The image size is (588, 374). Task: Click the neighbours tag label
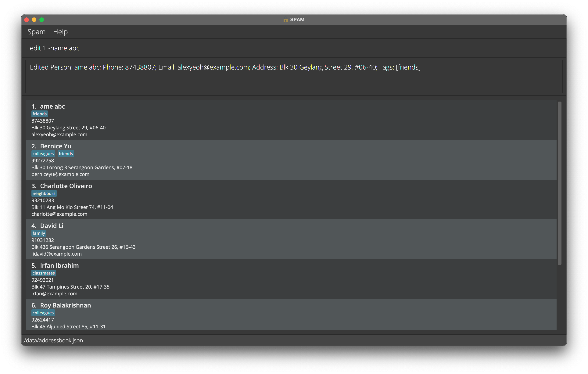44,193
